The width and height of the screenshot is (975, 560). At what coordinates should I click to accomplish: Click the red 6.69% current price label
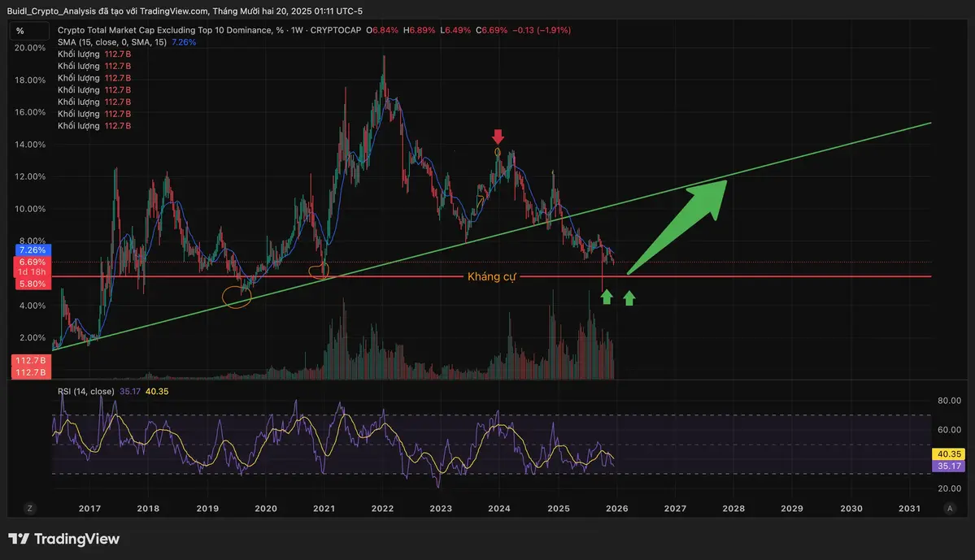coord(32,262)
